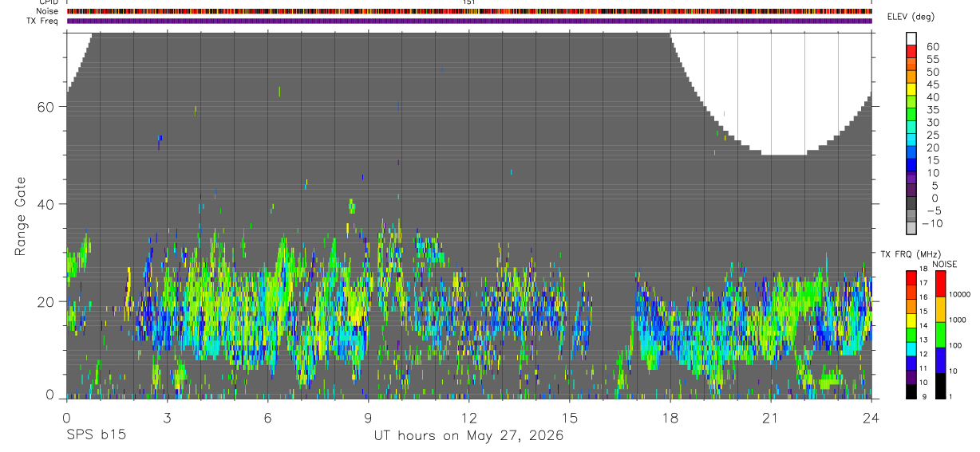Click the ELEV legend value '30'
The image size is (980, 452).
pyautogui.click(x=933, y=122)
